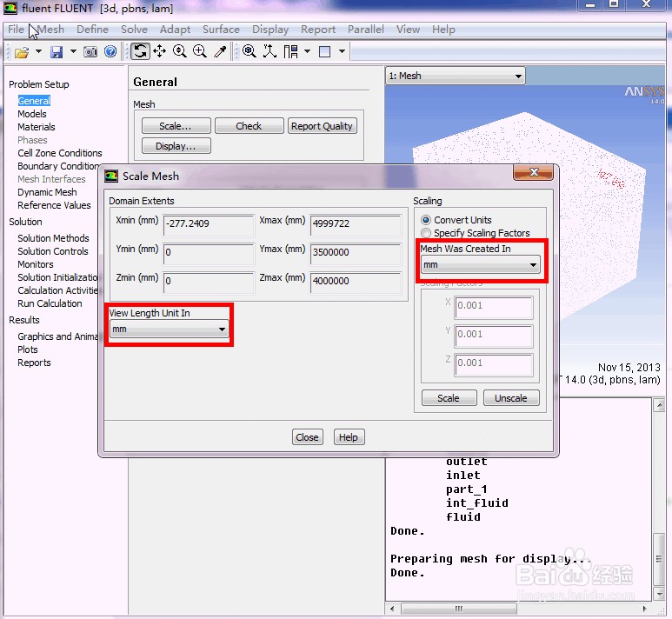Open the View Length Unit In dropdown
This screenshot has height=619, width=672.
[169, 329]
